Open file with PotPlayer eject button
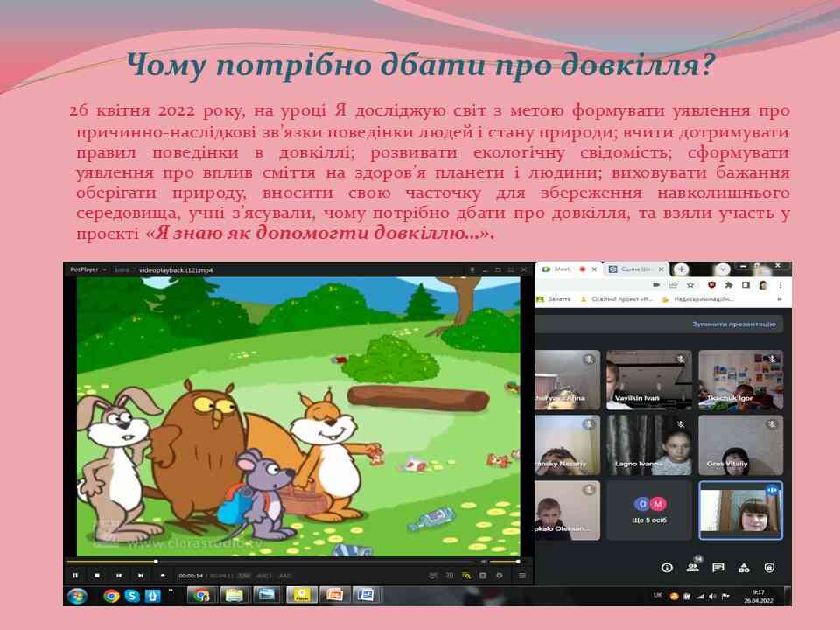 (163, 576)
